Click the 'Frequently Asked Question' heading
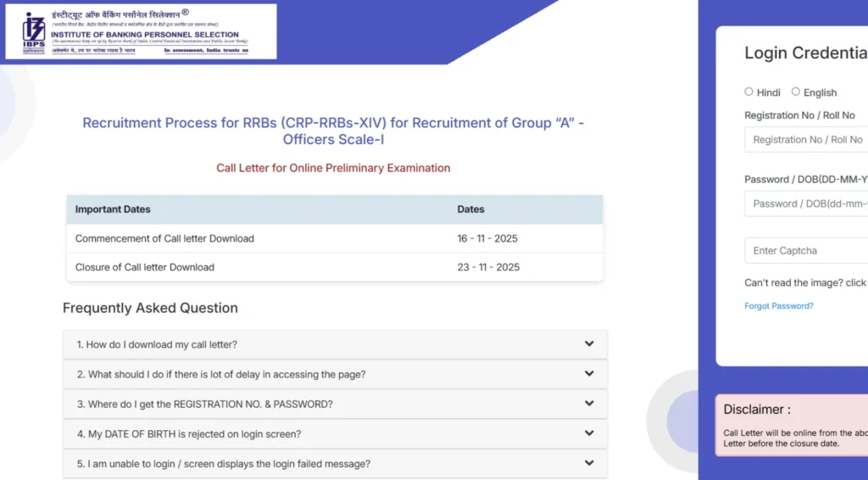The height and width of the screenshot is (480, 868). click(150, 308)
